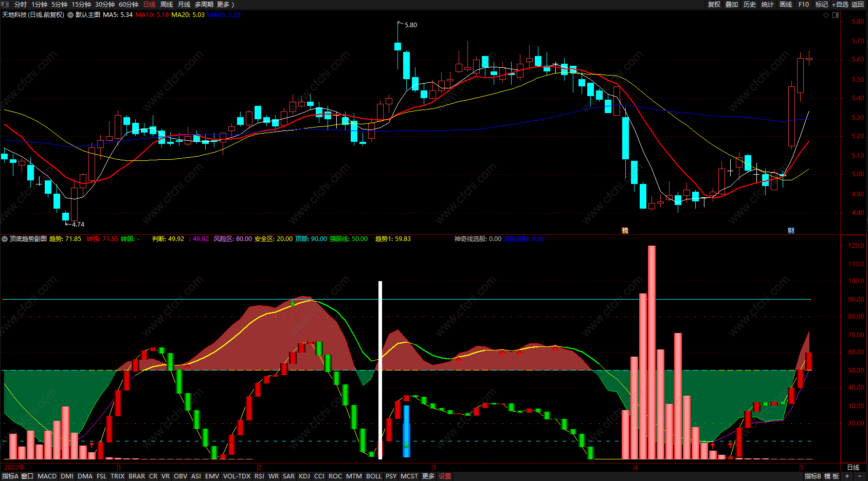The image size is (868, 481).
Task: Open 设置 indicator settings
Action: click(x=445, y=476)
